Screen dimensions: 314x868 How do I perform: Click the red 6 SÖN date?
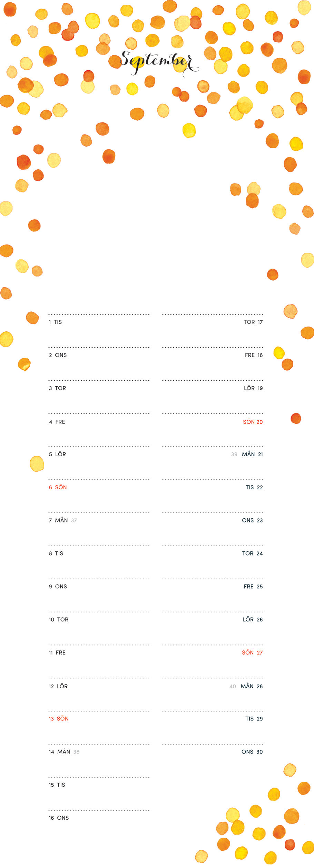pyautogui.click(x=58, y=487)
